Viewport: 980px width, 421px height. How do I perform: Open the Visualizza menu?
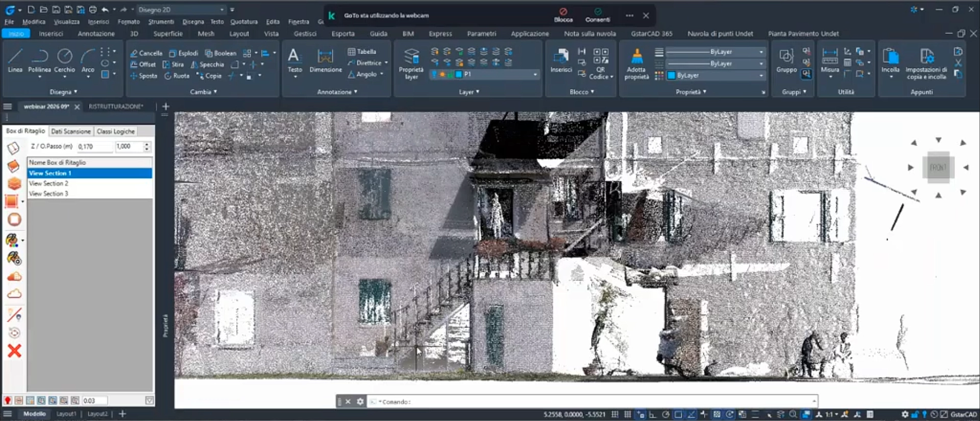pos(67,22)
